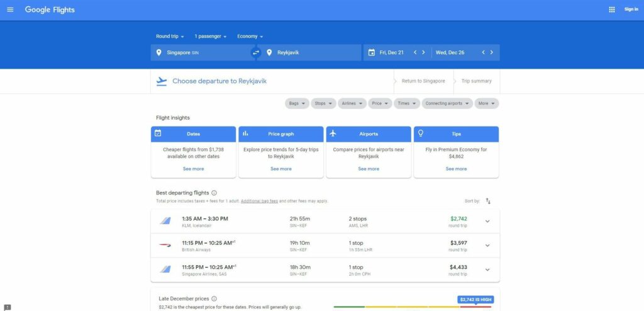The image size is (644, 311).
Task: Open the Additional bag fees link
Action: tap(259, 201)
